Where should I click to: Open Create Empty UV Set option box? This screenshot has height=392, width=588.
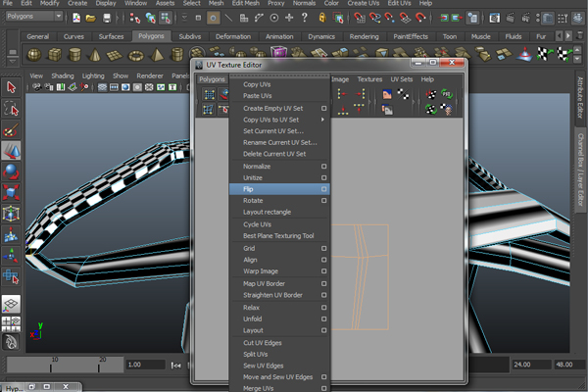point(323,109)
